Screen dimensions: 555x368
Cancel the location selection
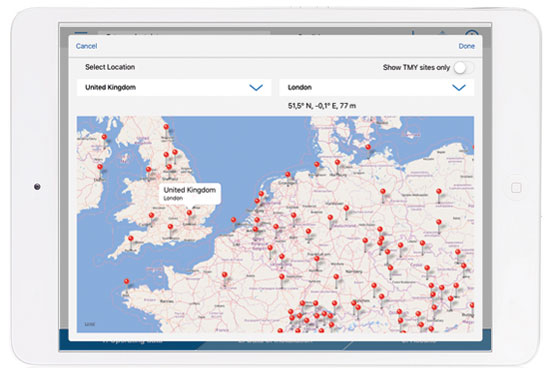[86, 46]
